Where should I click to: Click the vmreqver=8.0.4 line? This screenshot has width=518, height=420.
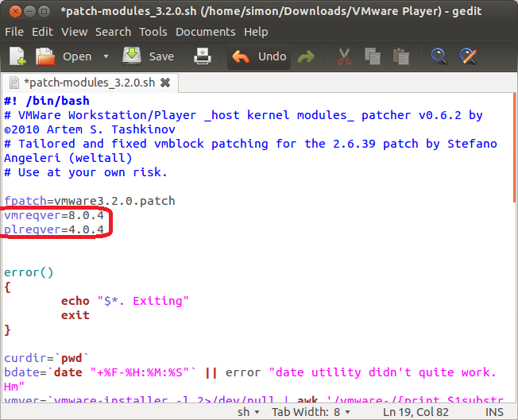(54, 215)
